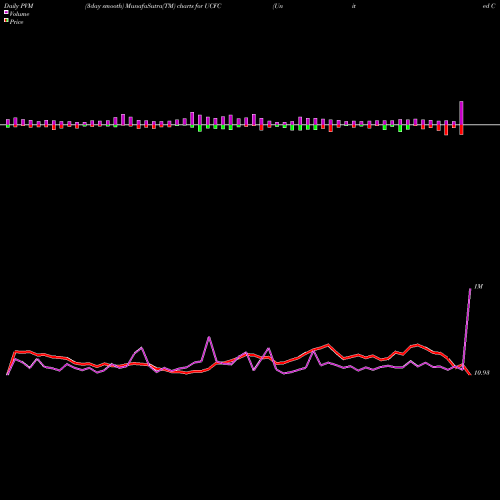
Task: Select the Volume legend label
Action: click(19, 14)
